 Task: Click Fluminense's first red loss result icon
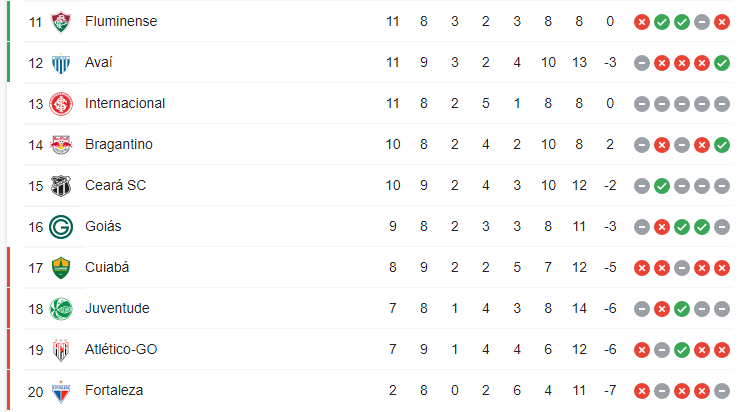pyautogui.click(x=642, y=22)
